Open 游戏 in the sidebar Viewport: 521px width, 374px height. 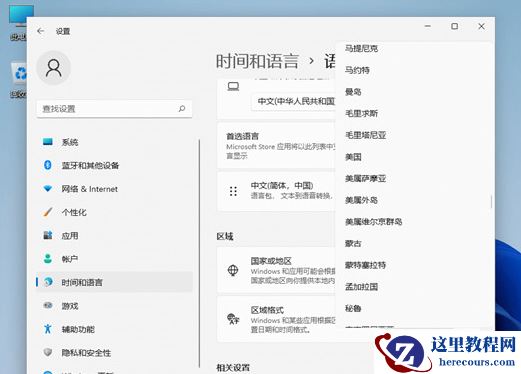coord(114,306)
